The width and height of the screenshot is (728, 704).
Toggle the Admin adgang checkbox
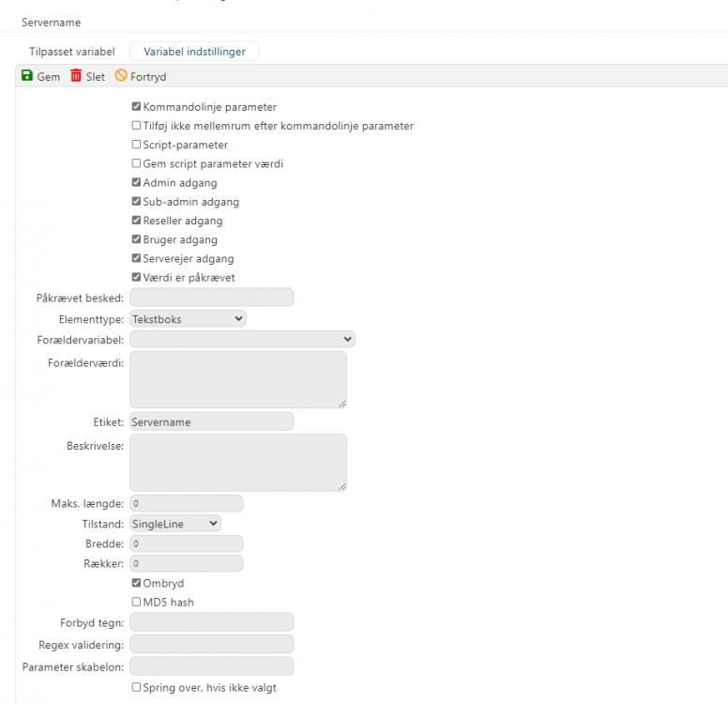[x=137, y=183]
